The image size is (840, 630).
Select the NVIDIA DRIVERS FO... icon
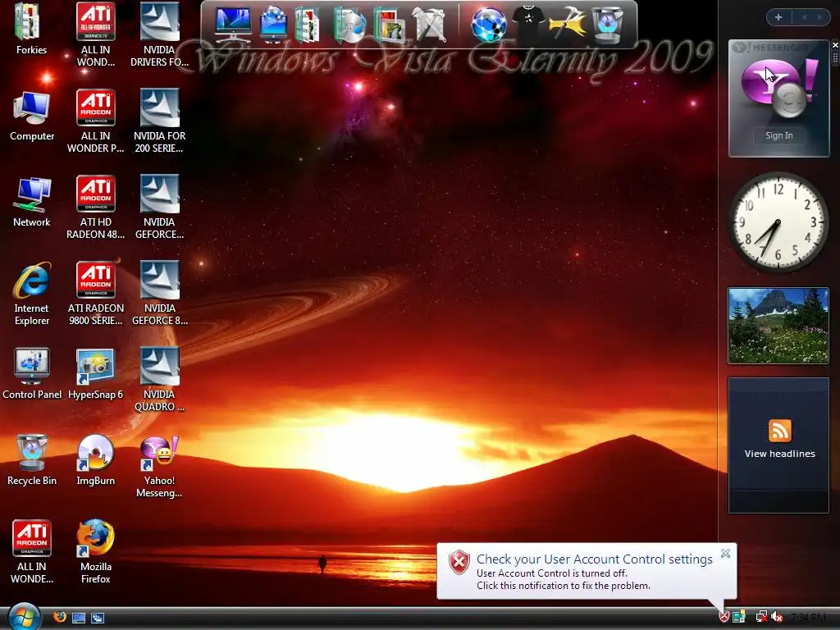tap(159, 34)
